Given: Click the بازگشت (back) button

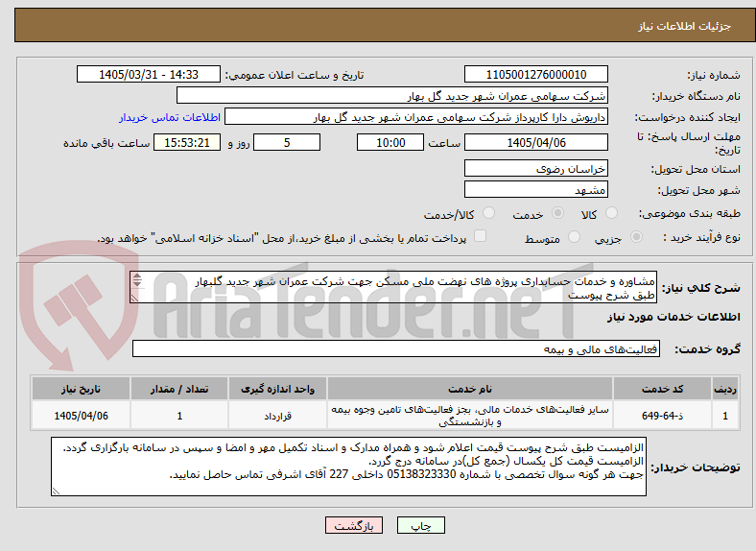Looking at the screenshot, I should 354,525.
